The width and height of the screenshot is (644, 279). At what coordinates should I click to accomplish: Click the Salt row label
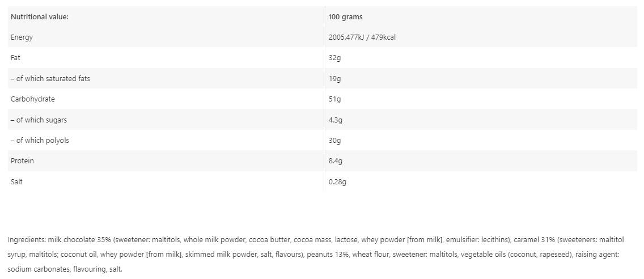(x=16, y=181)
